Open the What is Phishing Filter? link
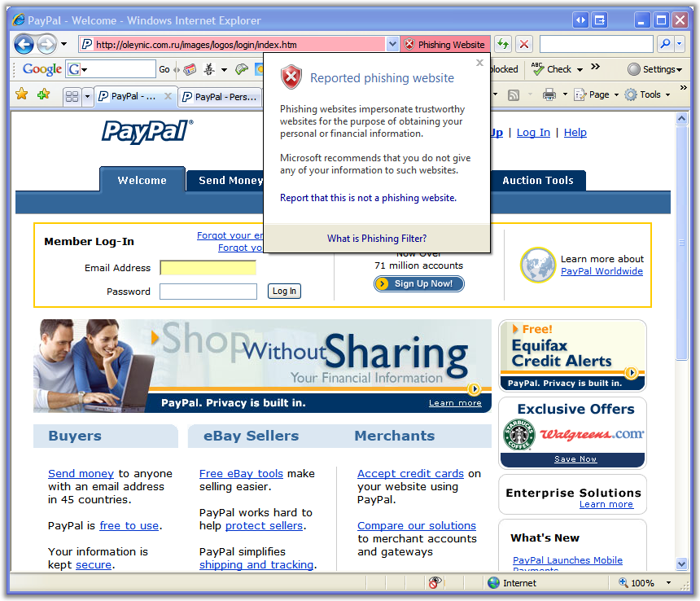 376,239
